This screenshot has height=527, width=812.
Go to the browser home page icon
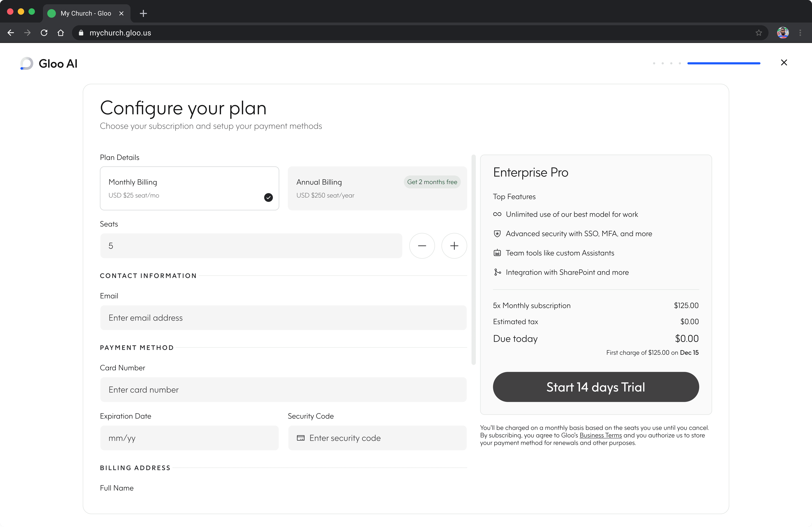61,33
